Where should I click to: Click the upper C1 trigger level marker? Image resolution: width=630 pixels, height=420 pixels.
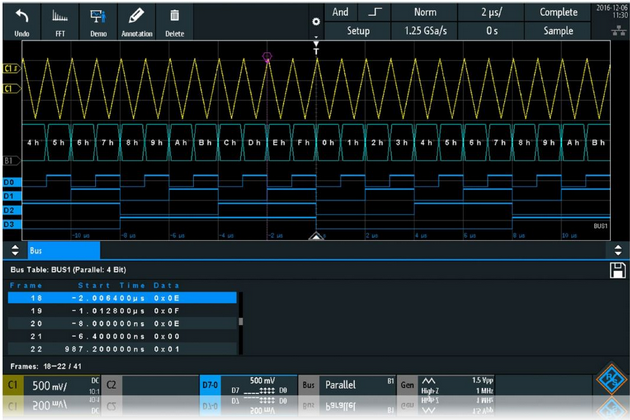click(x=11, y=69)
